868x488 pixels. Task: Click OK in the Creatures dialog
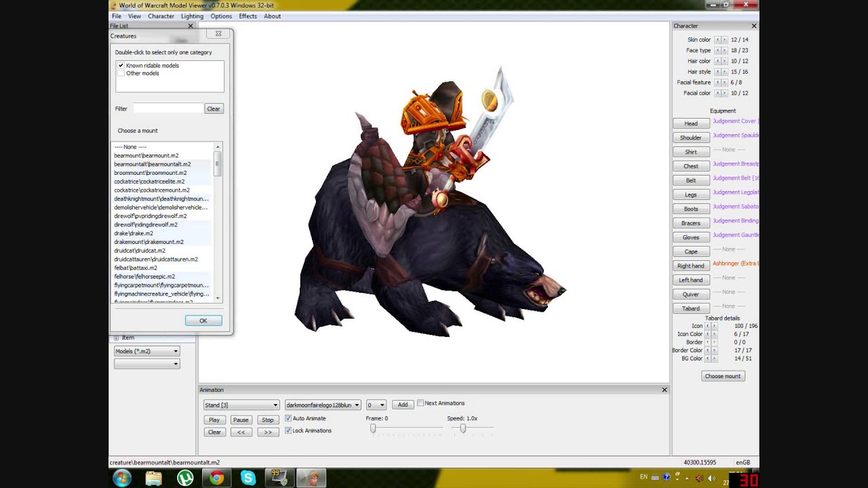[x=203, y=321]
